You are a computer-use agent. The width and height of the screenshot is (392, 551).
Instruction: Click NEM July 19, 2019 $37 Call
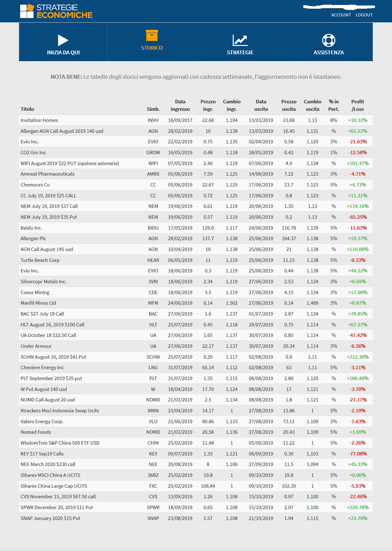(x=49, y=206)
